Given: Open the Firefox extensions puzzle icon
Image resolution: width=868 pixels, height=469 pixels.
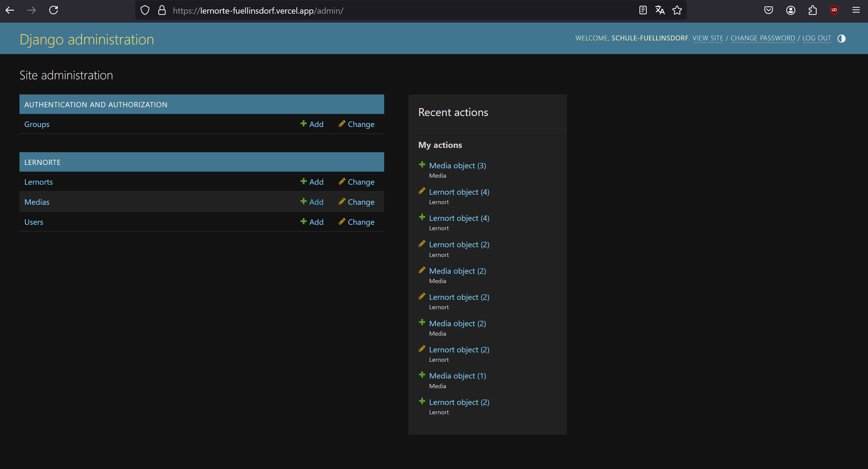Looking at the screenshot, I should (812, 10).
